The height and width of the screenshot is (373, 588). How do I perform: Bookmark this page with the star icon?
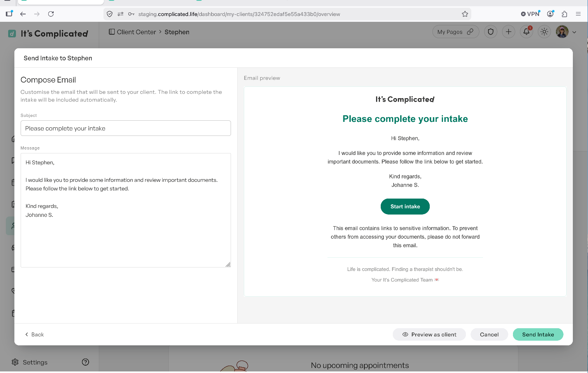(x=465, y=14)
